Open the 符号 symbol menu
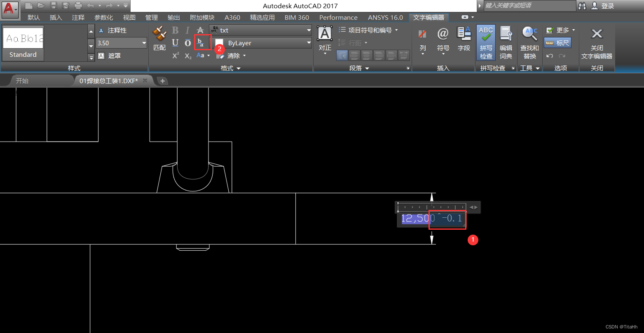This screenshot has height=333, width=644. 443,41
